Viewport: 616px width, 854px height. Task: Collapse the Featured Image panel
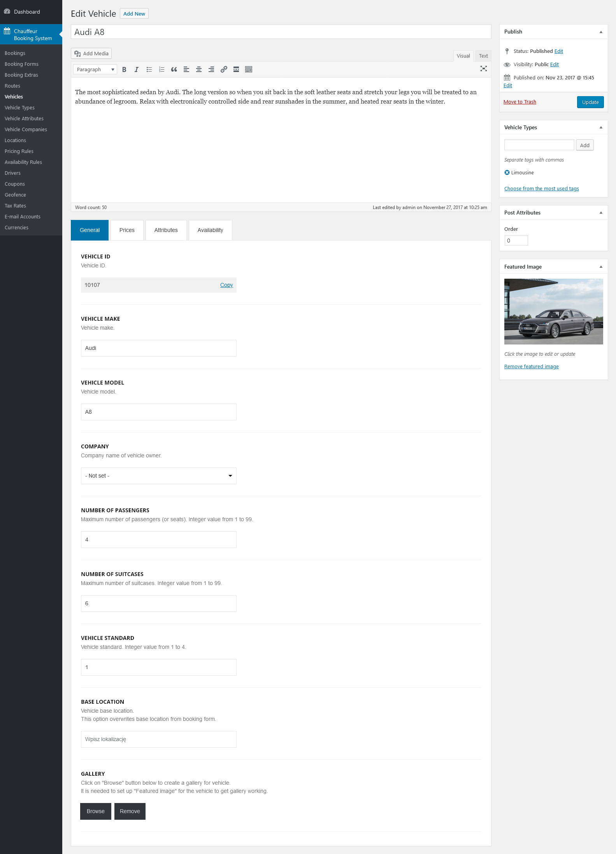pos(601,267)
